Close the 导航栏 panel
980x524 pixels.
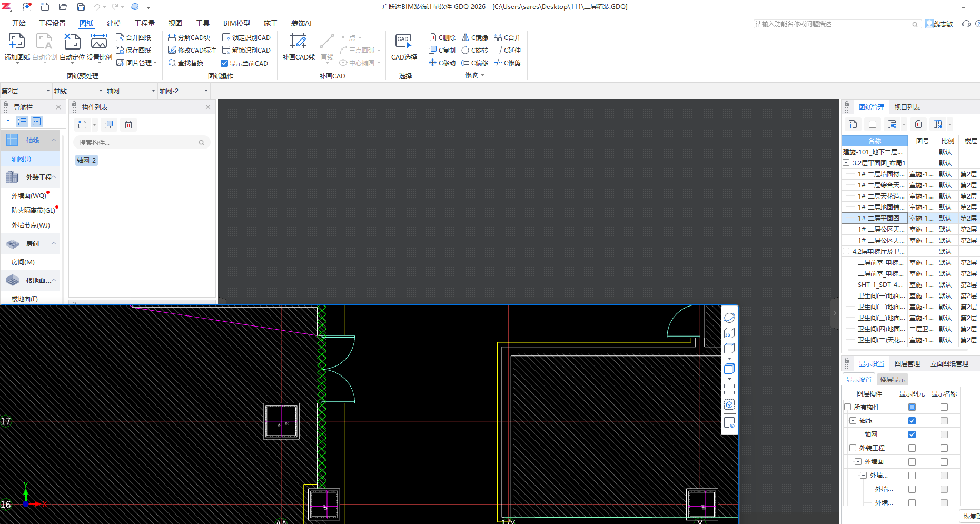point(58,107)
